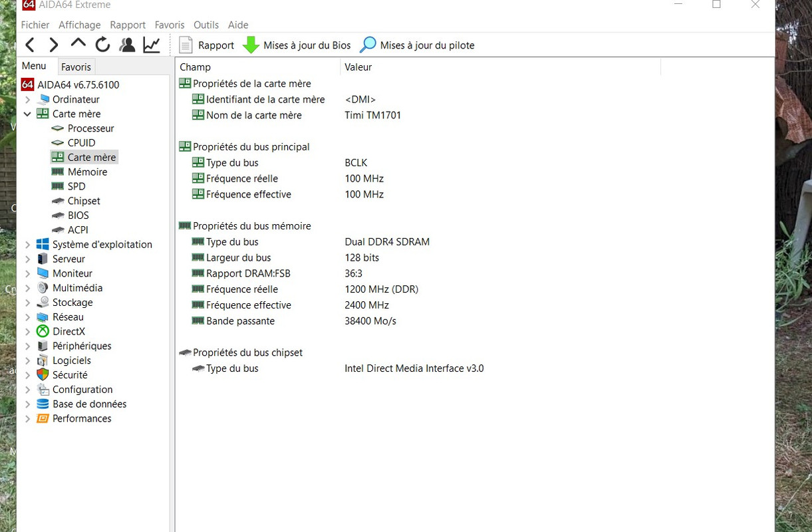Expand the Multimédia tree node
Viewport: 812px width, 532px height.
coord(27,288)
